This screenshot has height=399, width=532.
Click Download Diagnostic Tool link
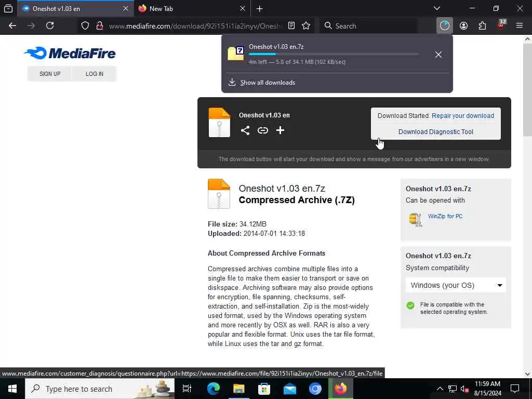pos(436,131)
